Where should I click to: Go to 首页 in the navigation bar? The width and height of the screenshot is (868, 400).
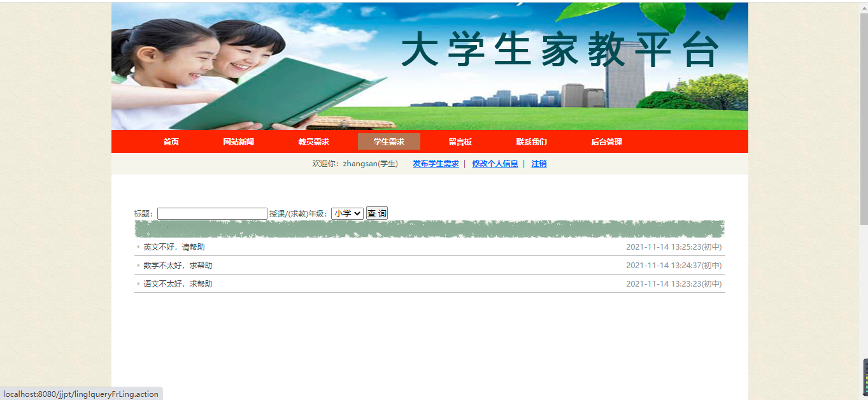click(x=171, y=142)
